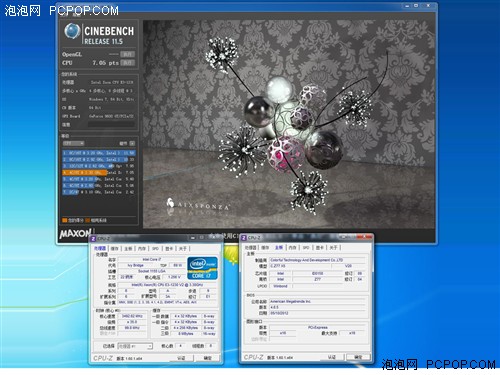
Task: Click the Intel Core i7 badge logo
Action: [203, 268]
